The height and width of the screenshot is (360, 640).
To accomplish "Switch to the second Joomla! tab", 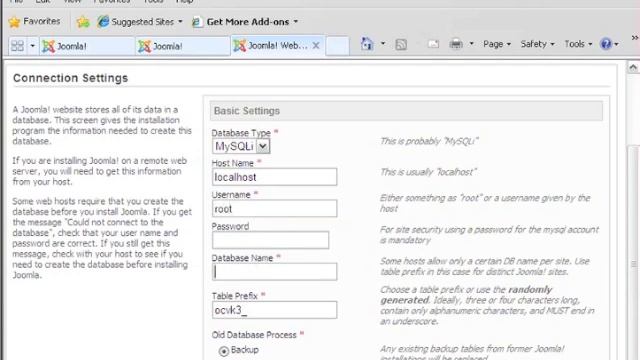I will [x=183, y=46].
